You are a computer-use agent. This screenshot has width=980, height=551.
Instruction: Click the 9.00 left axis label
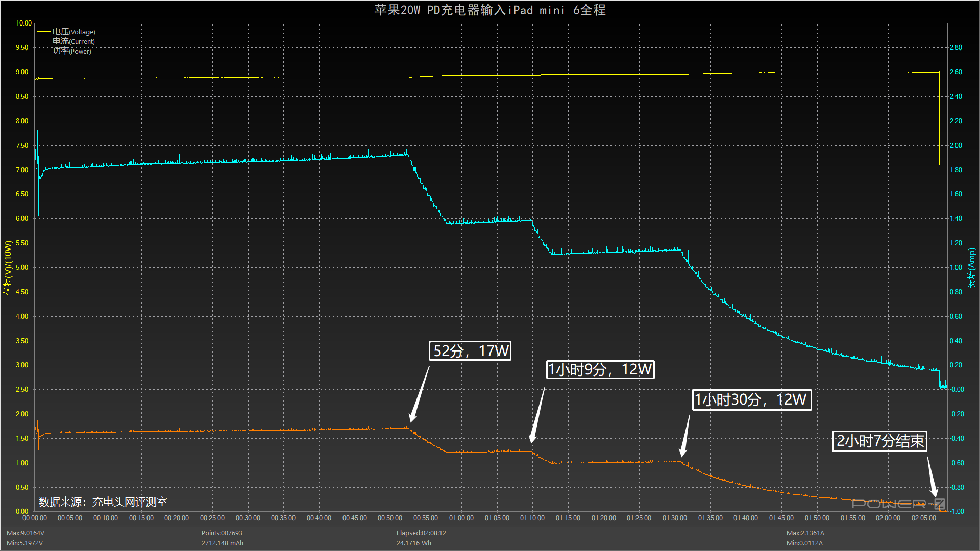click(x=22, y=72)
